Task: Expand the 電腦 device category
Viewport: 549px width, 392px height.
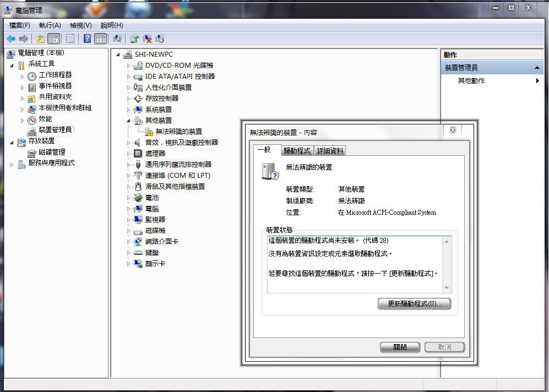Action: click(x=128, y=209)
